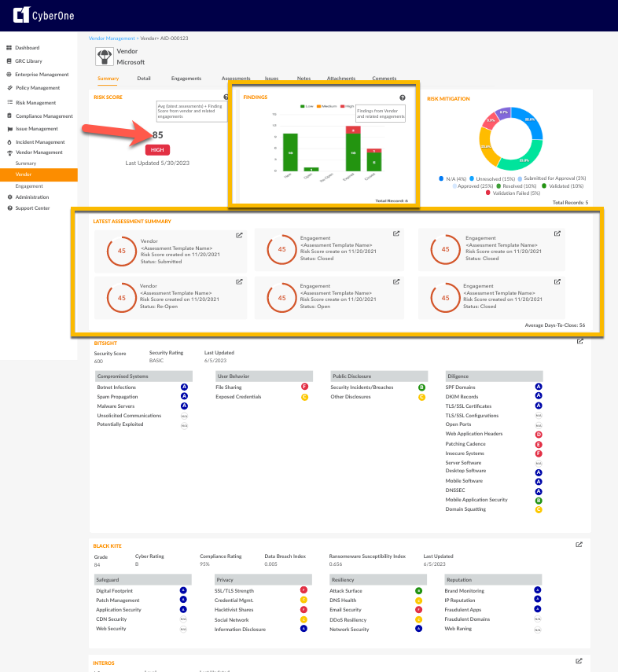Click the Risk Mitigation donut chart

click(511, 139)
